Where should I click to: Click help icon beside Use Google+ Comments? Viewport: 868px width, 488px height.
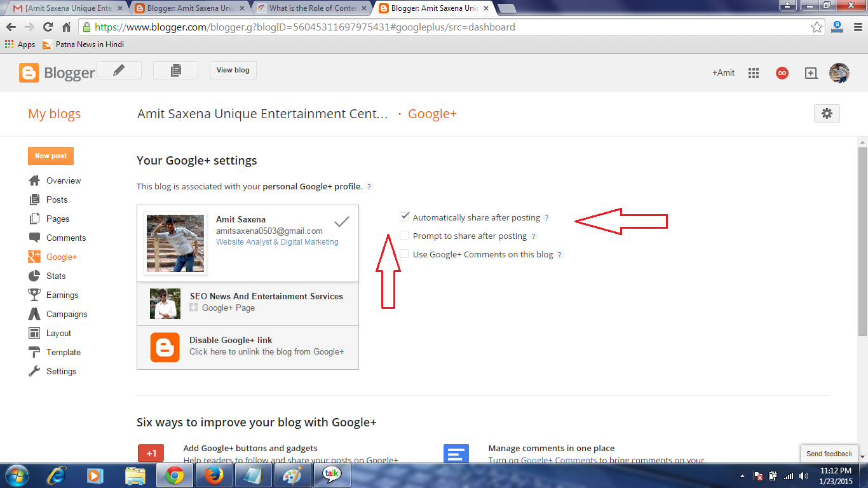pyautogui.click(x=560, y=255)
